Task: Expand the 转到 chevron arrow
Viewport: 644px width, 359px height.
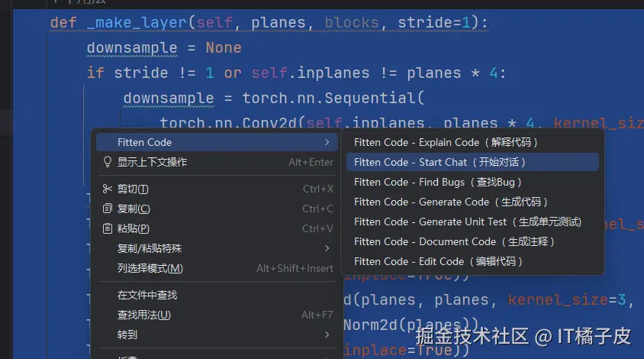Action: [x=327, y=335]
